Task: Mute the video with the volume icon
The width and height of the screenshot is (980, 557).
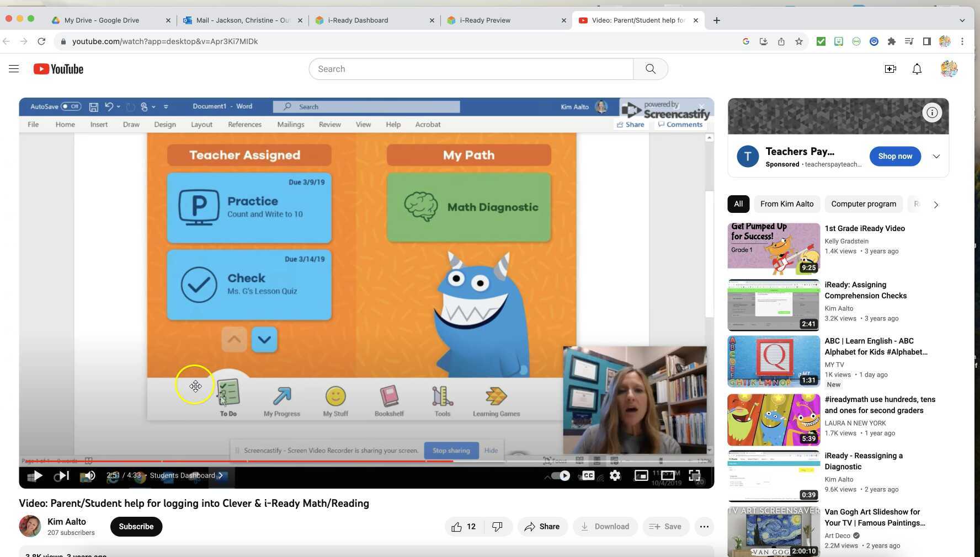Action: coord(90,475)
